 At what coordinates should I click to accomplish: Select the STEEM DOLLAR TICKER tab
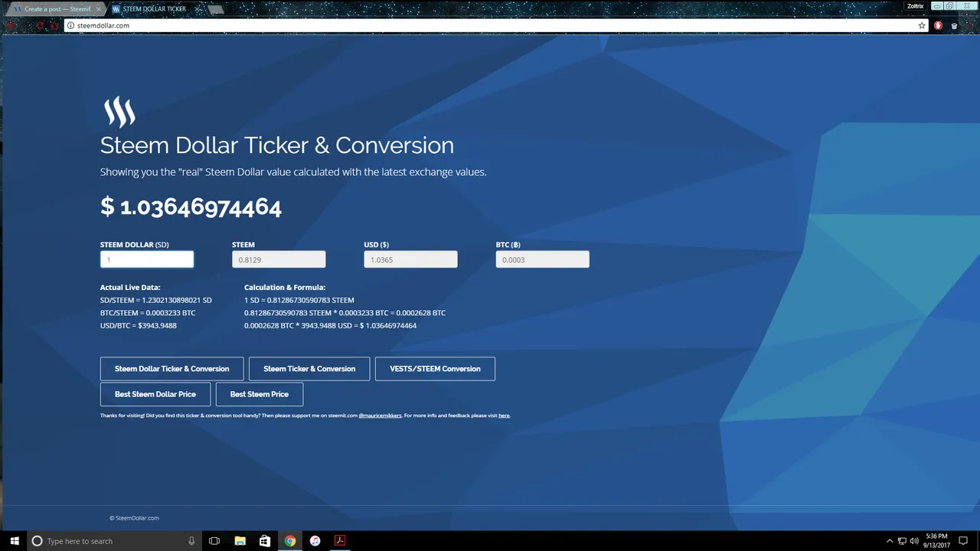click(155, 9)
